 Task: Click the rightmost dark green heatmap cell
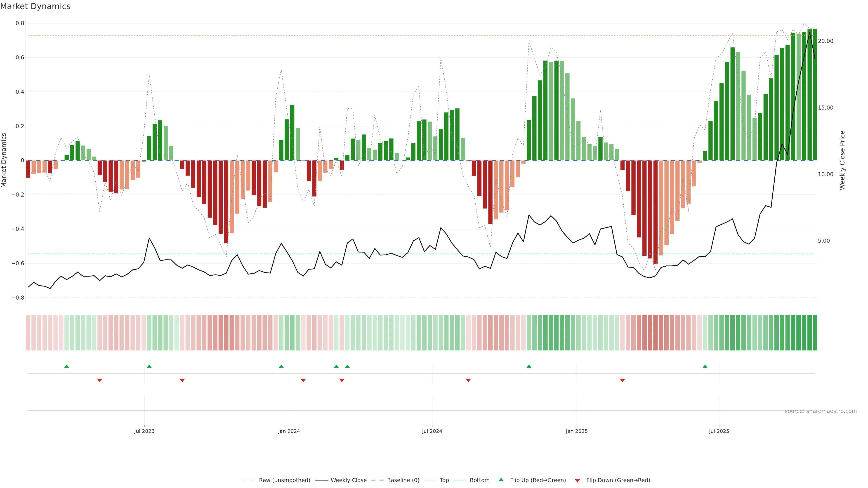click(815, 333)
